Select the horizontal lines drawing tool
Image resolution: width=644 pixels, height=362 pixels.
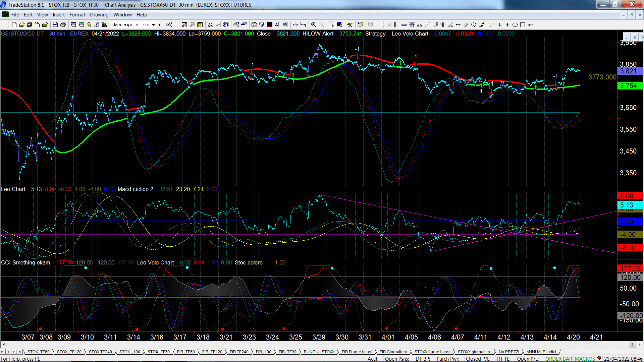point(404,25)
